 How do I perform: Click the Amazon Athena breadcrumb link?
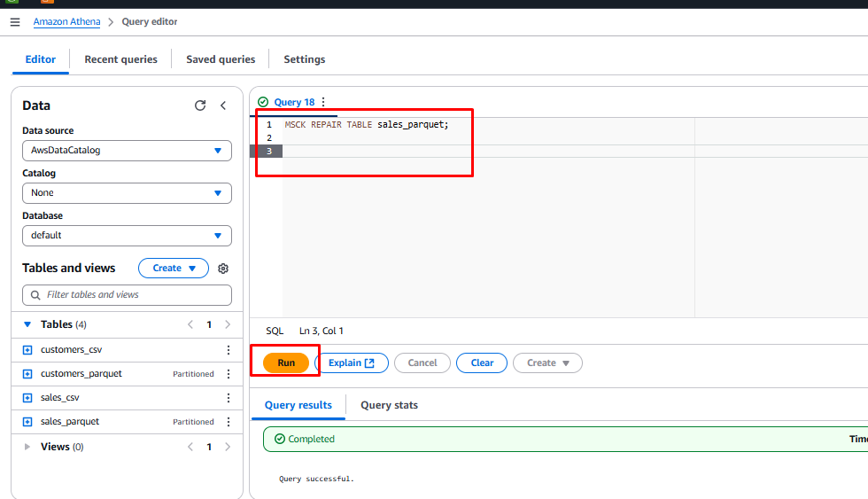pos(67,22)
